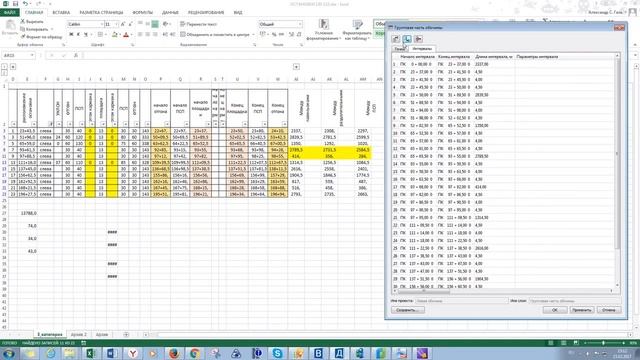Switch to the ВИД ribbon tab

(238, 13)
